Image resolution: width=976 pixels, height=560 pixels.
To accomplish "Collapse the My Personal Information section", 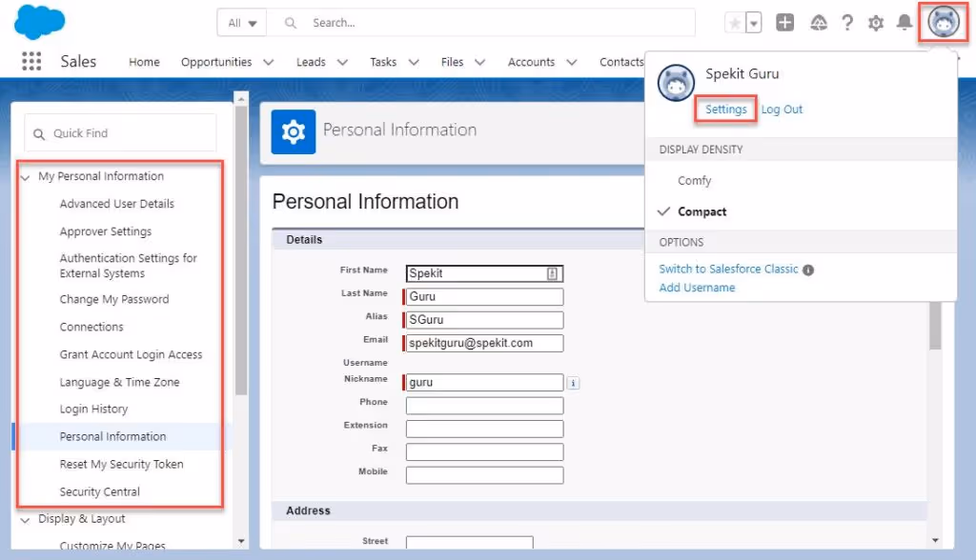I will click(x=26, y=177).
